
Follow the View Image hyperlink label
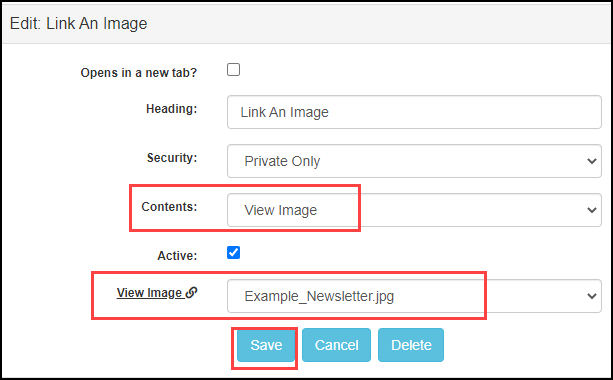pos(149,292)
